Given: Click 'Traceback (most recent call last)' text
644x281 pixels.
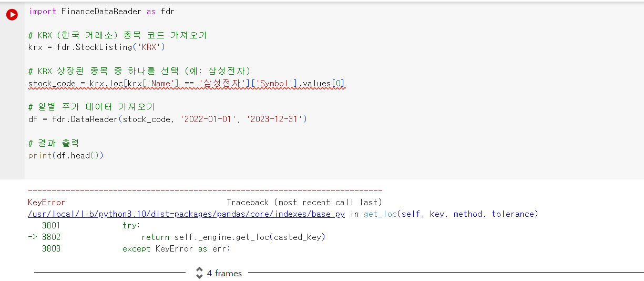Looking at the screenshot, I should pyautogui.click(x=304, y=203).
